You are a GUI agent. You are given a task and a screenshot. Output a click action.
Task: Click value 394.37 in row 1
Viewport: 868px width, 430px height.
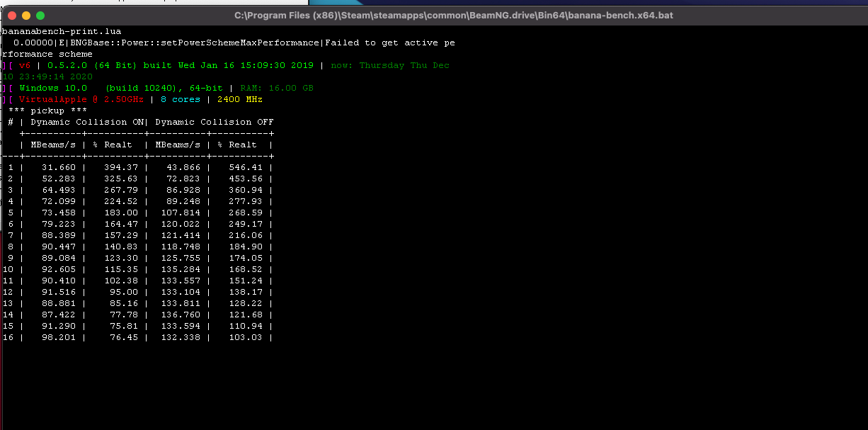pyautogui.click(x=121, y=167)
